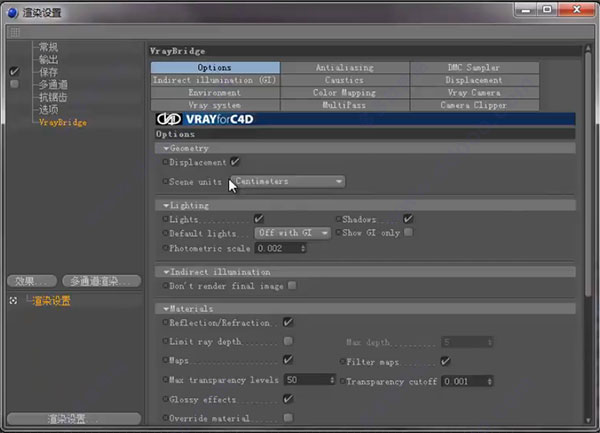
Task: Toggle the 保存 checkbox in sidebar
Action: (x=14, y=71)
